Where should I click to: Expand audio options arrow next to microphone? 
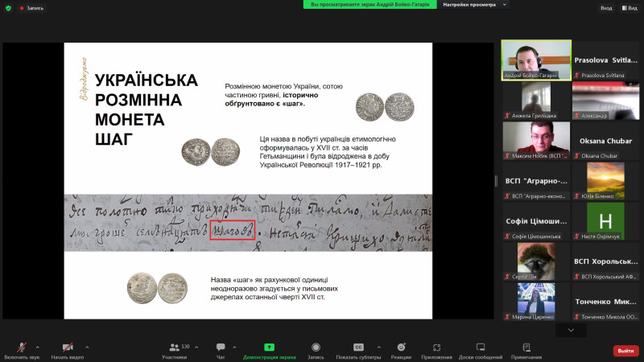click(x=38, y=347)
